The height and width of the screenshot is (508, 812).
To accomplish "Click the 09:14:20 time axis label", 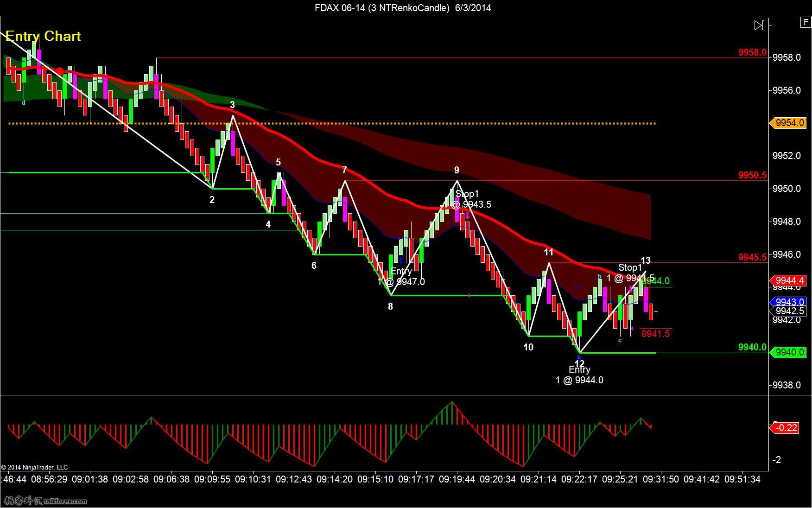I will click(335, 479).
